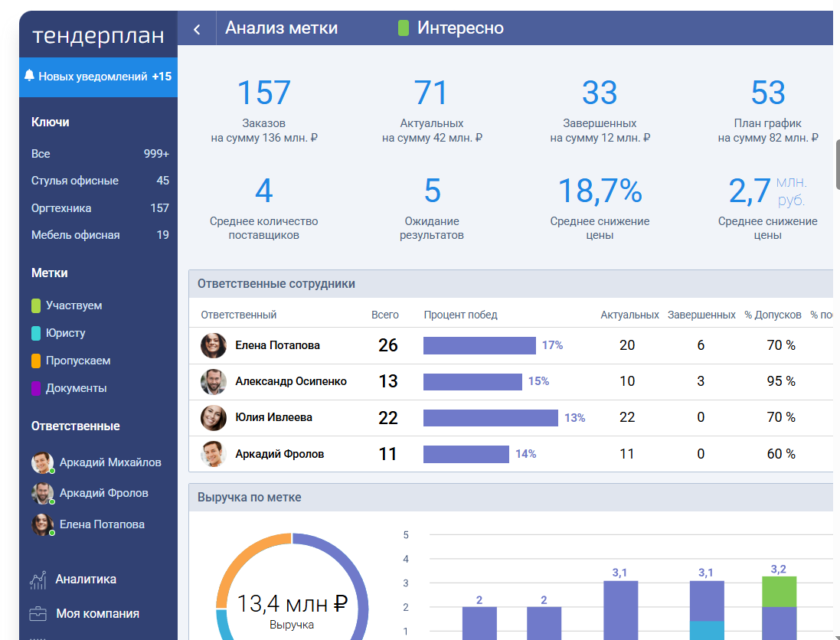The image size is (840, 640).
Task: Click the purple Документы tag color square
Action: (x=36, y=388)
